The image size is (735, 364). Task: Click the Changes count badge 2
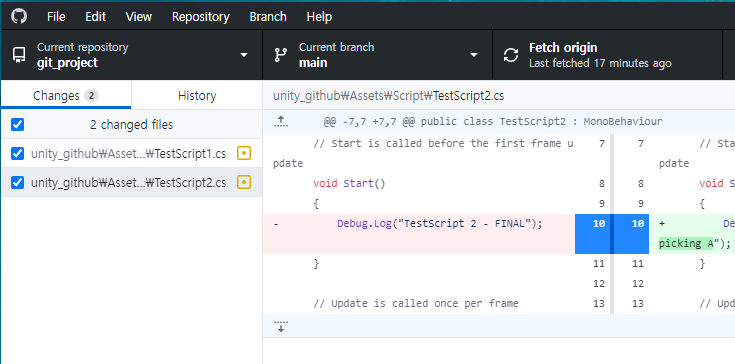coord(91,96)
